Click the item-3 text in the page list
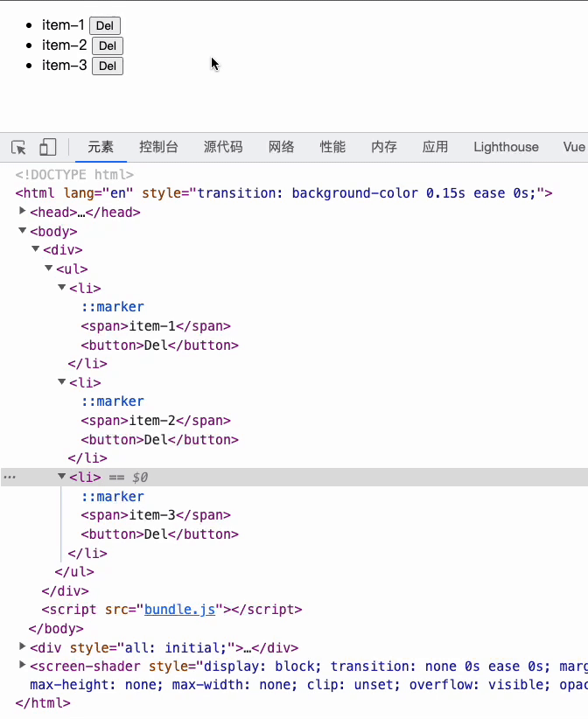Screen dimensions: 588x719 pyautogui.click(x=64, y=65)
